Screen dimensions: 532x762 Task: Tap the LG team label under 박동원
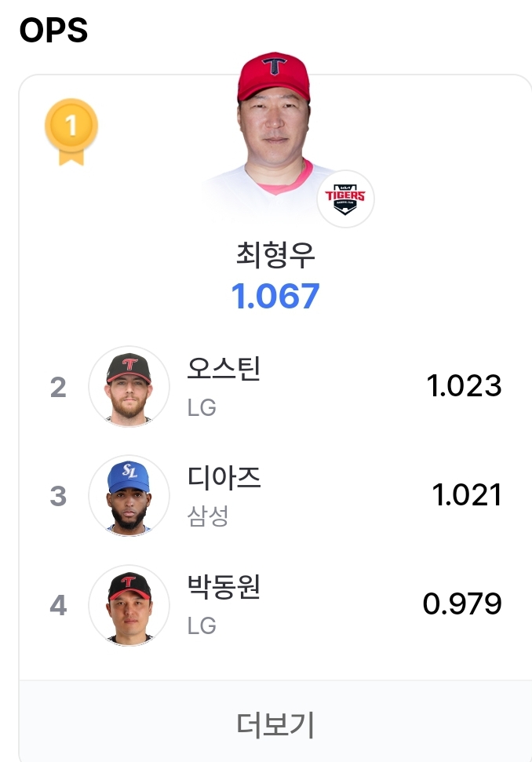tap(202, 625)
